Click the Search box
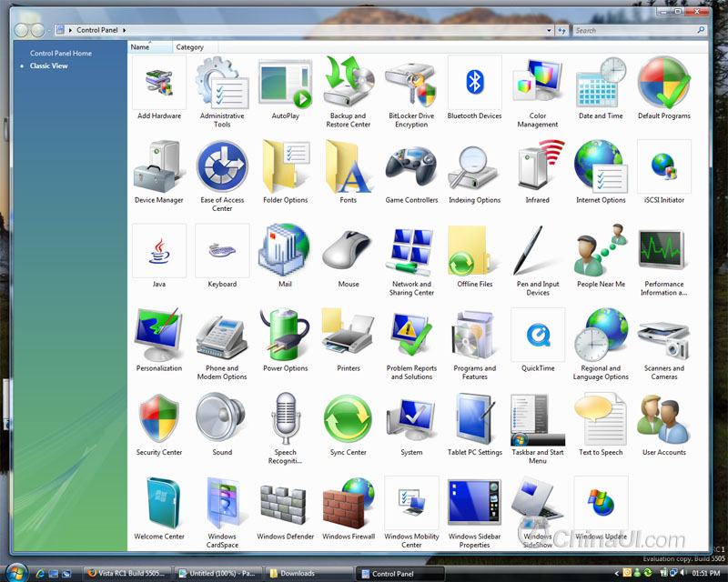Image resolution: width=728 pixels, height=582 pixels. coord(640,30)
